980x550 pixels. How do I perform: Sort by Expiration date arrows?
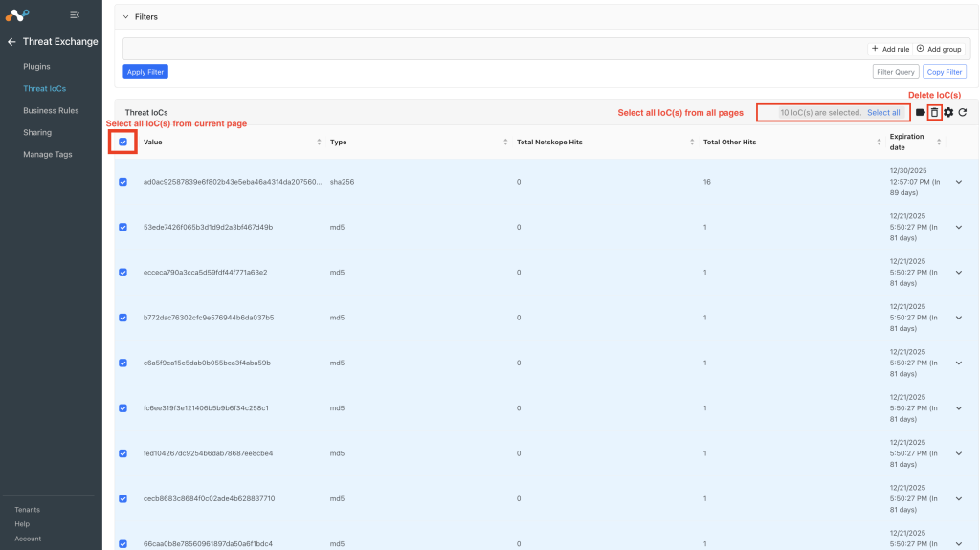point(939,142)
